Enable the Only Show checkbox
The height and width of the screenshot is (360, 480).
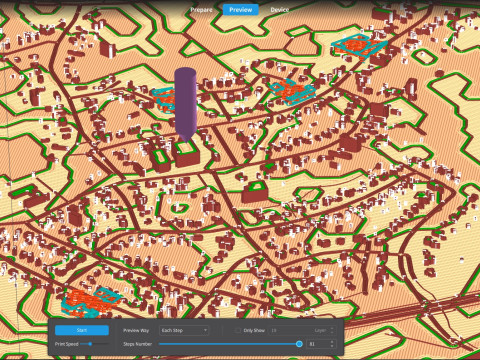pyautogui.click(x=237, y=330)
